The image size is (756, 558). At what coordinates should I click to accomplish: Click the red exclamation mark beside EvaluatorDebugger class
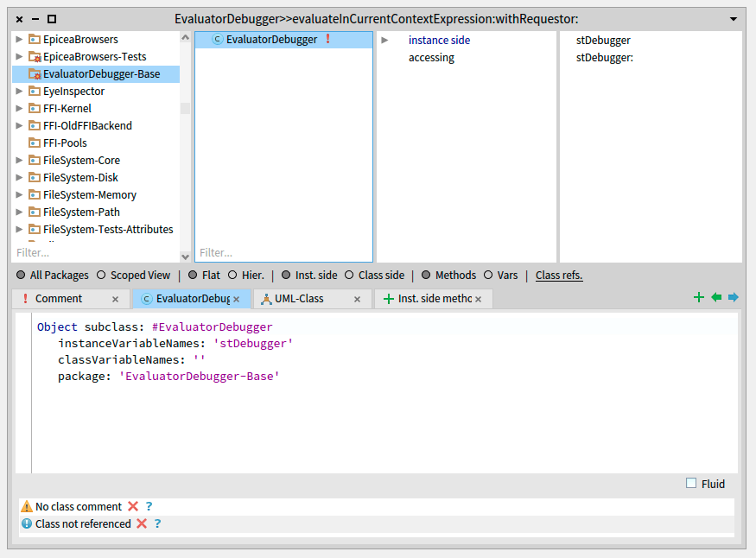(327, 40)
